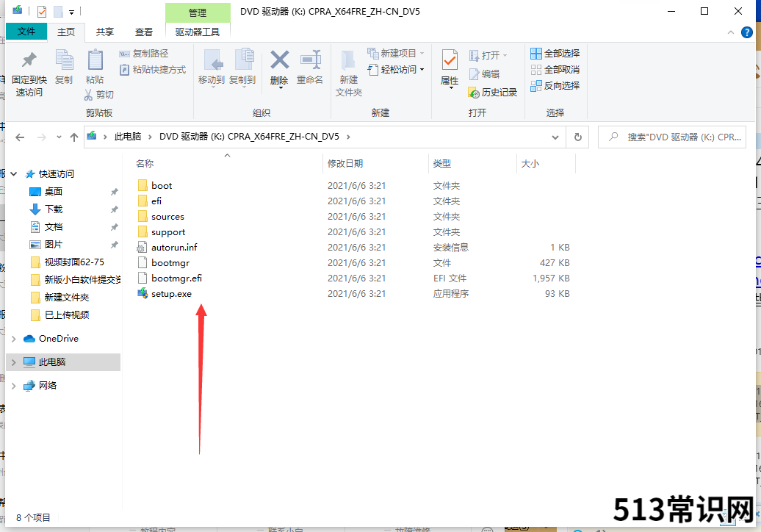Expand the OneDrive tree node
Image resolution: width=761 pixels, height=532 pixels.
(x=13, y=339)
